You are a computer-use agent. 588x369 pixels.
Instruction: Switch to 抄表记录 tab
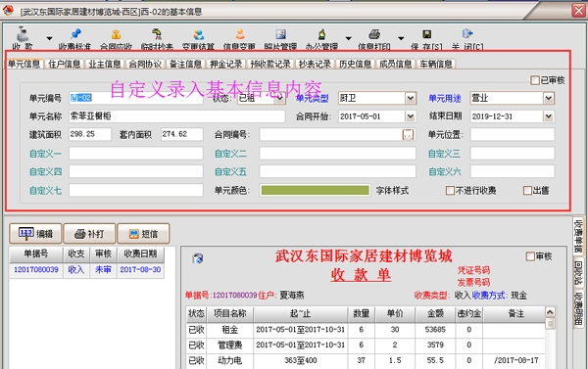(x=315, y=64)
